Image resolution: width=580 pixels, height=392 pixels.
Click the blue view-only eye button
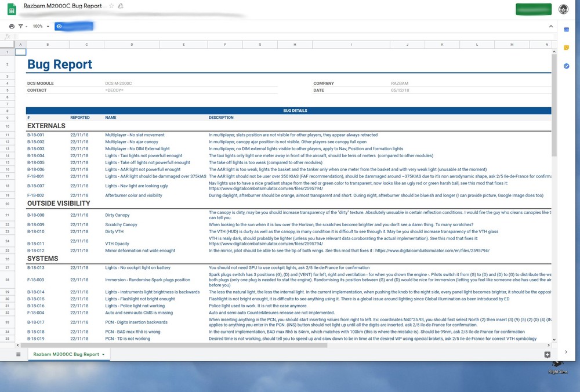click(x=74, y=26)
